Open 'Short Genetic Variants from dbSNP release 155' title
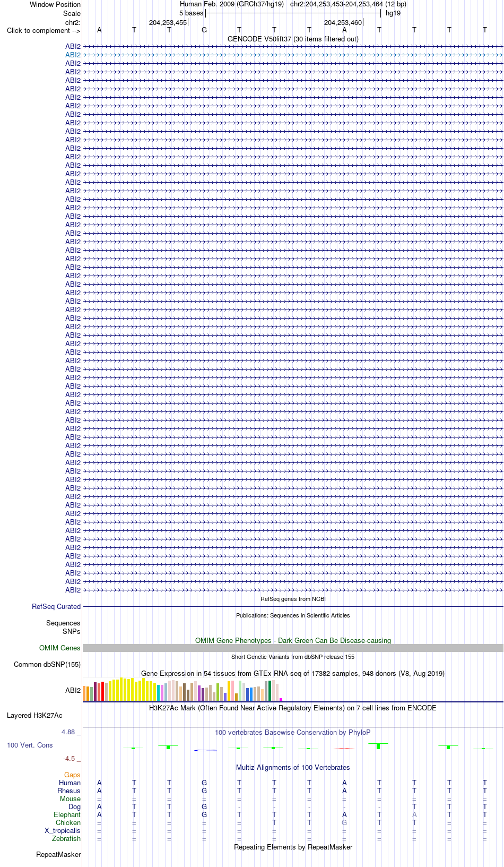The width and height of the screenshot is (504, 867). coord(293,657)
